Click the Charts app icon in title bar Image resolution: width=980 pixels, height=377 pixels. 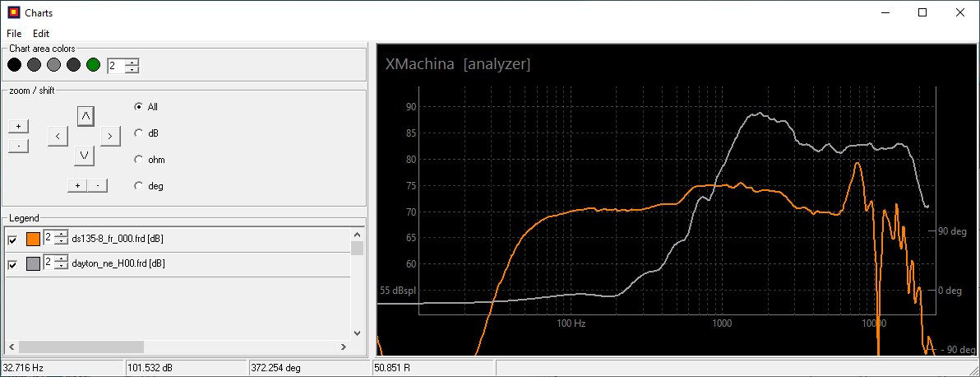pyautogui.click(x=13, y=12)
